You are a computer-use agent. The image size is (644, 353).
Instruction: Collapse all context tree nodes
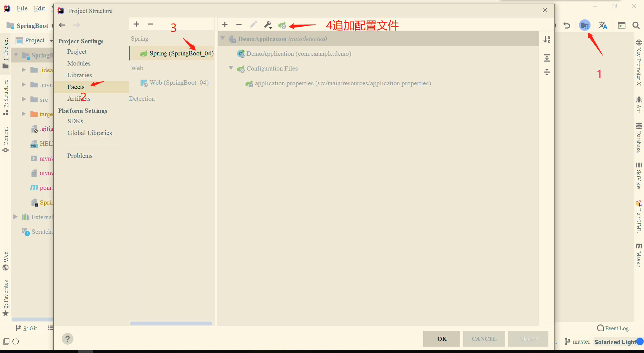[547, 72]
